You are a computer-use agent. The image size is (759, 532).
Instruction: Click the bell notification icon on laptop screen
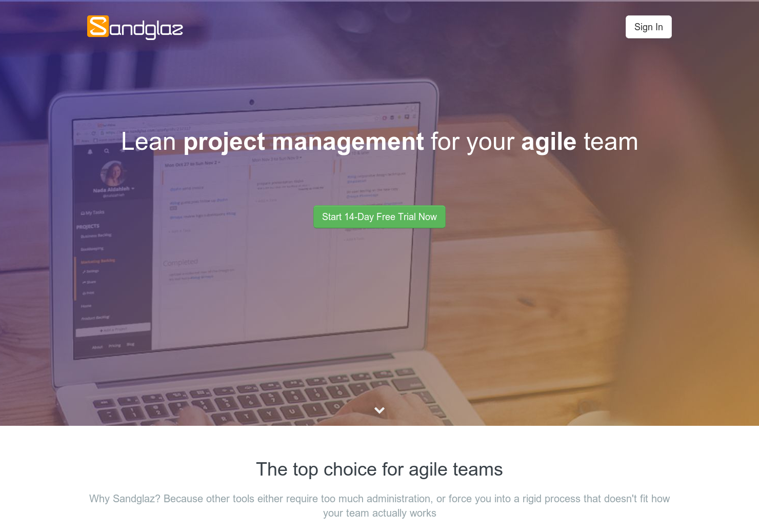click(90, 151)
